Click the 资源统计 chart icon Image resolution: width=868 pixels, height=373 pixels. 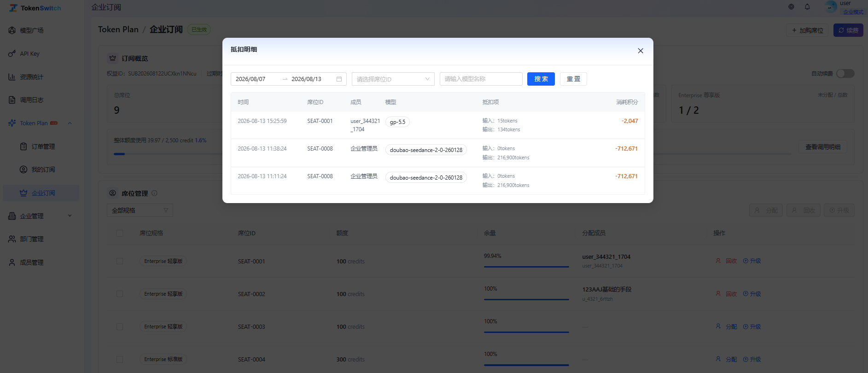pos(12,77)
